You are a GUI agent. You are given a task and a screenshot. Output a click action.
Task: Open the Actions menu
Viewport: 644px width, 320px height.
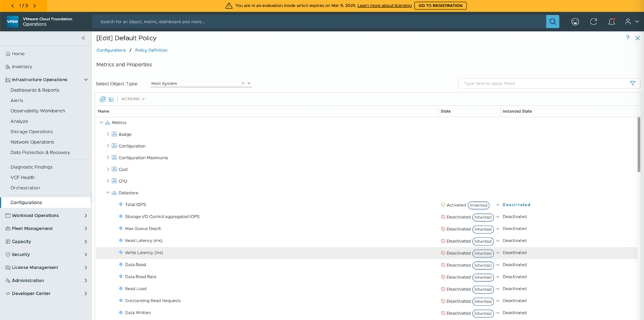point(133,99)
